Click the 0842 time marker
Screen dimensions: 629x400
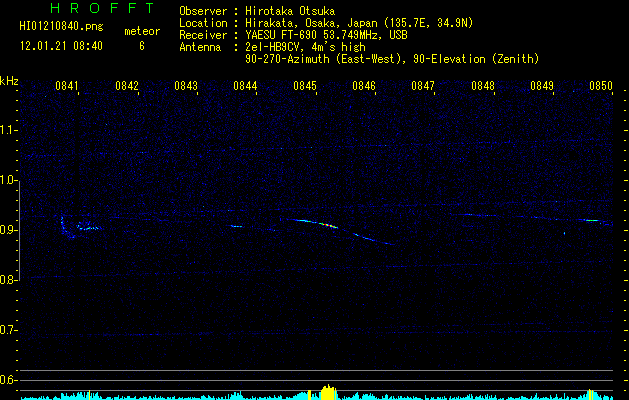pyautogui.click(x=127, y=86)
